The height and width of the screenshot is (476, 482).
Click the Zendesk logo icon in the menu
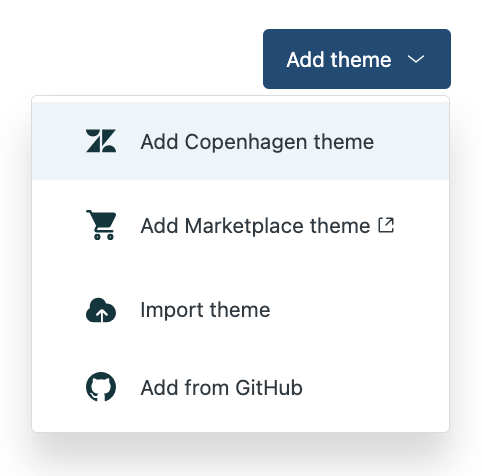click(101, 141)
